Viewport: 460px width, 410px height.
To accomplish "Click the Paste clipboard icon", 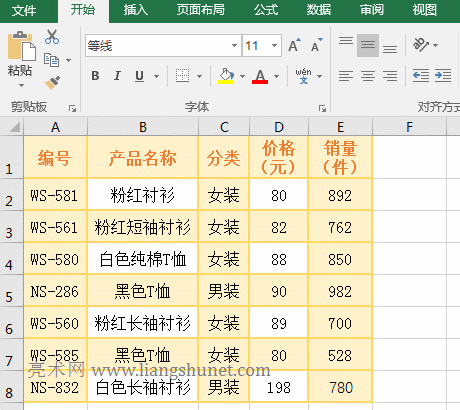I will pos(21,47).
